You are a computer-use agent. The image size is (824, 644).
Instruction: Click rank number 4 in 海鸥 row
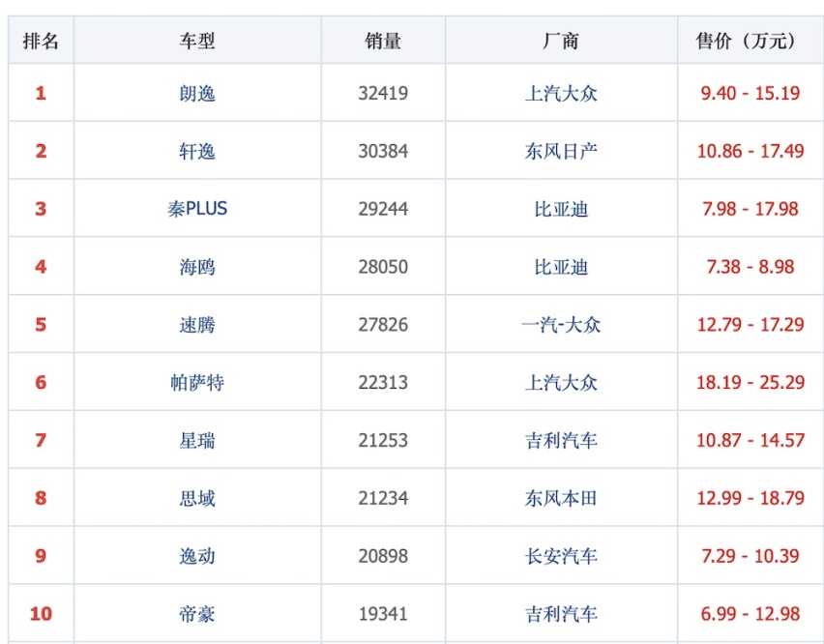click(x=41, y=267)
